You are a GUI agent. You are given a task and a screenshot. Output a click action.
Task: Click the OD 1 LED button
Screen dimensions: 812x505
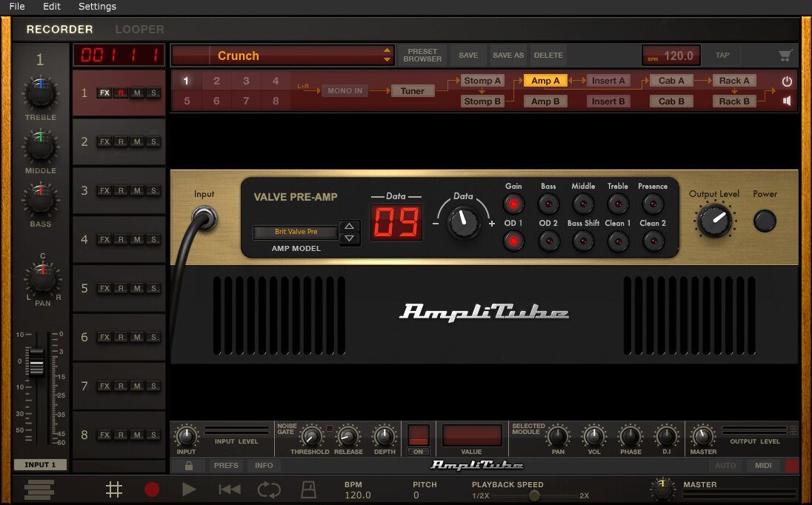click(x=513, y=241)
